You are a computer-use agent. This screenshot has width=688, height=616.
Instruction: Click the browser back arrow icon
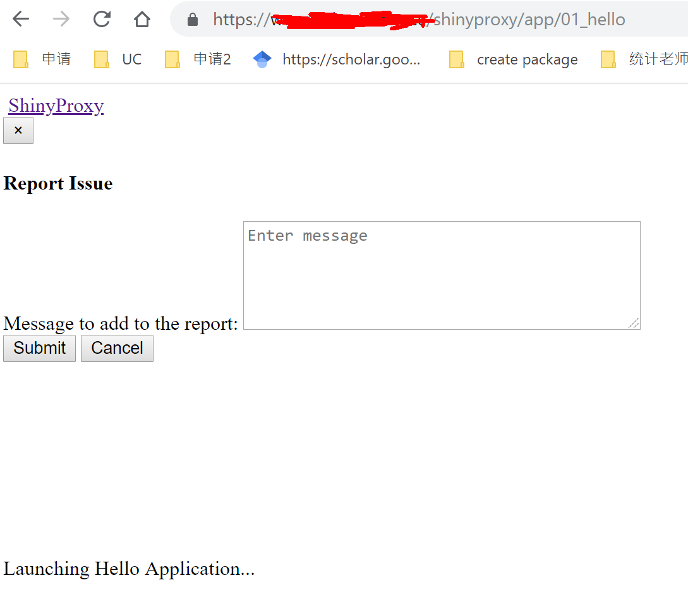click(20, 18)
